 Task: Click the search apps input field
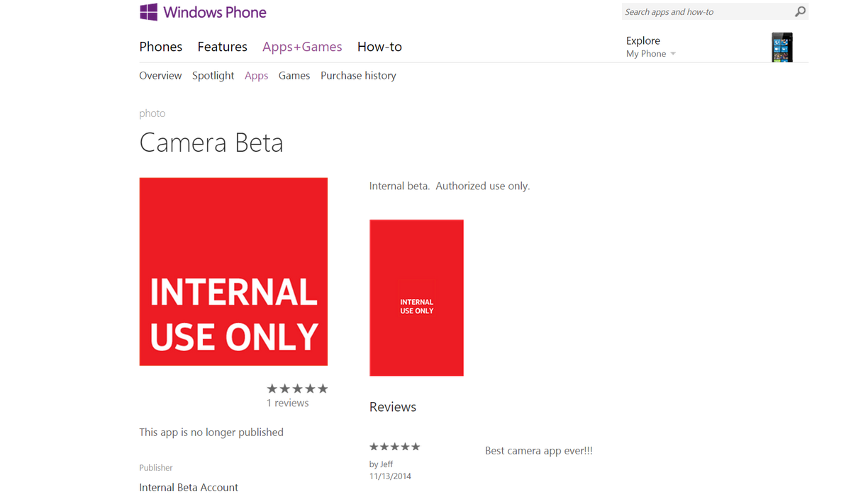[702, 11]
